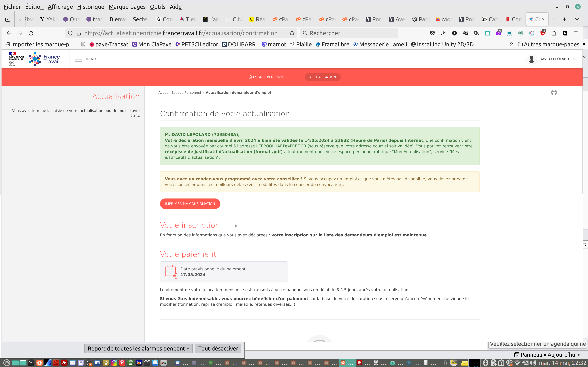Open the Extensions puzzle icon
The height and width of the screenshot is (367, 588).
[554, 33]
